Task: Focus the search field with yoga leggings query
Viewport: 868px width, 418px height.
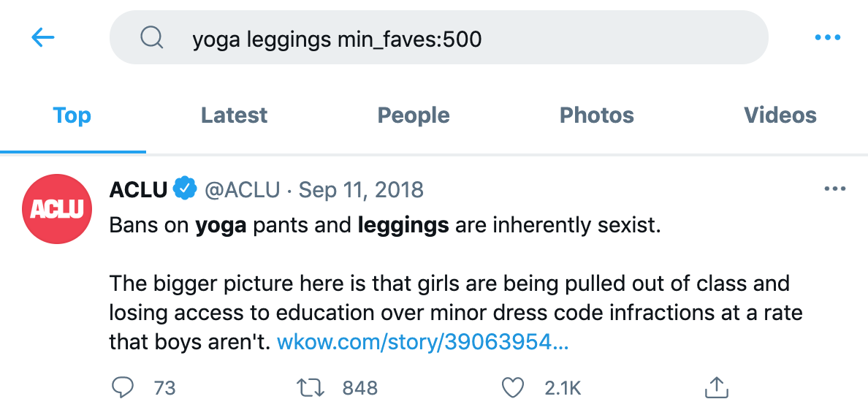Action: [x=438, y=38]
